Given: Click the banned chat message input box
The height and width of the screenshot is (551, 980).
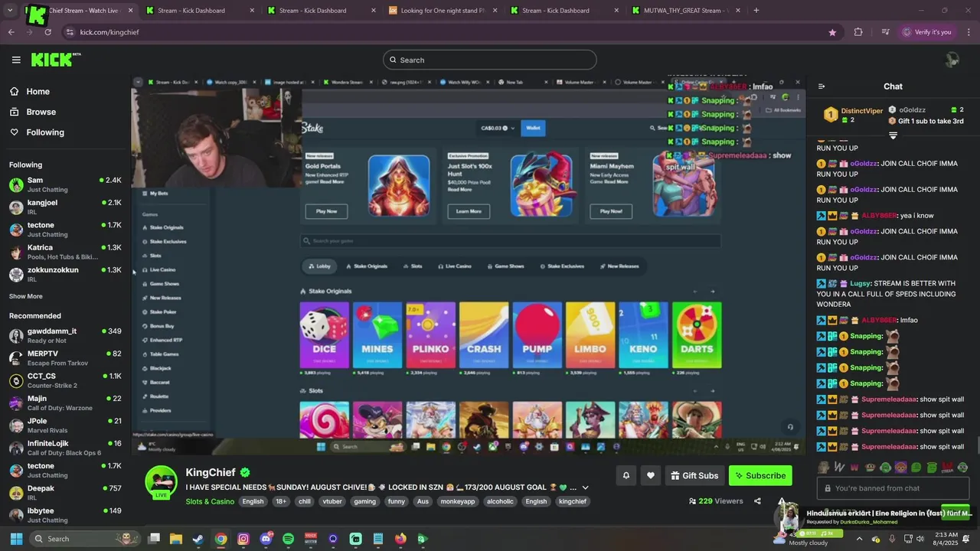Looking at the screenshot, I should pos(893,488).
